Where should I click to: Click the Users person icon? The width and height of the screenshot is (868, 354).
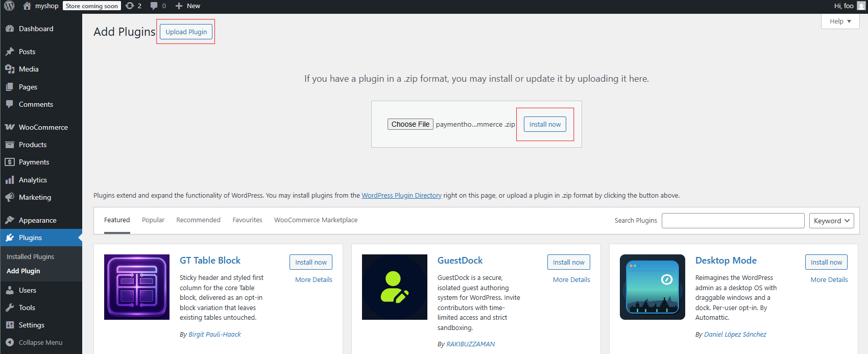[x=10, y=290]
